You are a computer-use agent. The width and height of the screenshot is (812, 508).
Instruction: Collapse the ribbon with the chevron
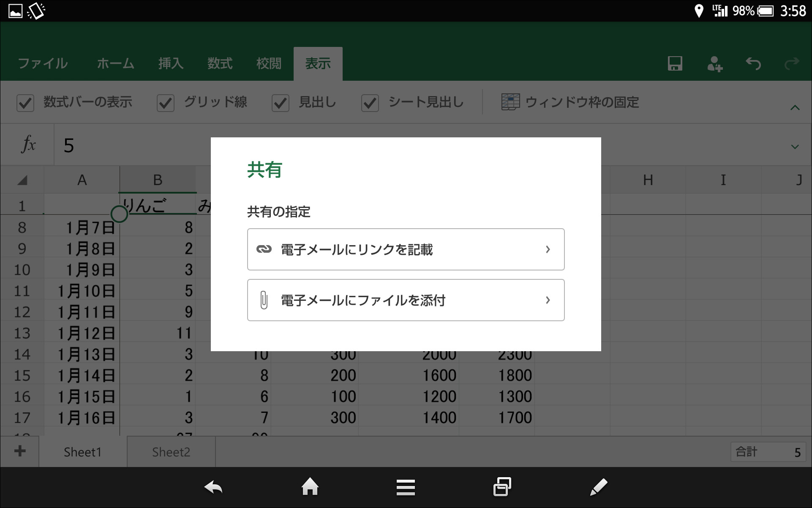click(794, 108)
